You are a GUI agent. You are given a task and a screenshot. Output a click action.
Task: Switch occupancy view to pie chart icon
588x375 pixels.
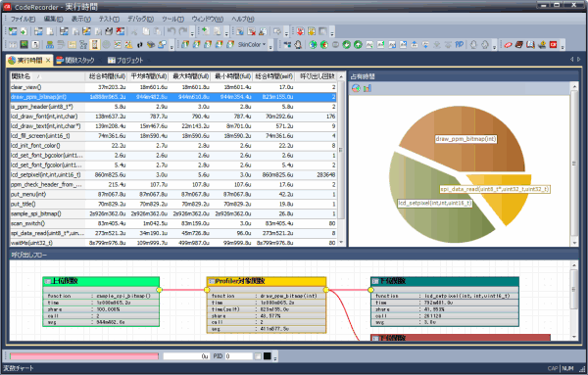point(356,88)
